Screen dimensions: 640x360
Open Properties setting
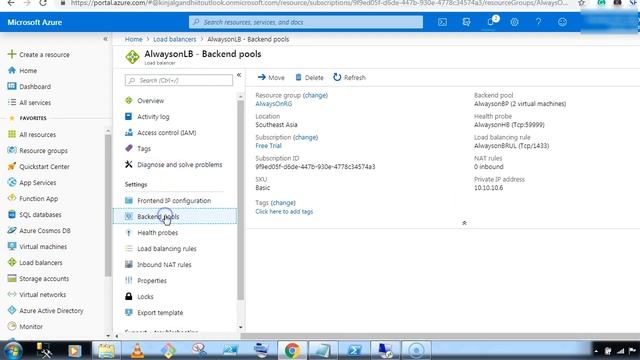(175, 280)
